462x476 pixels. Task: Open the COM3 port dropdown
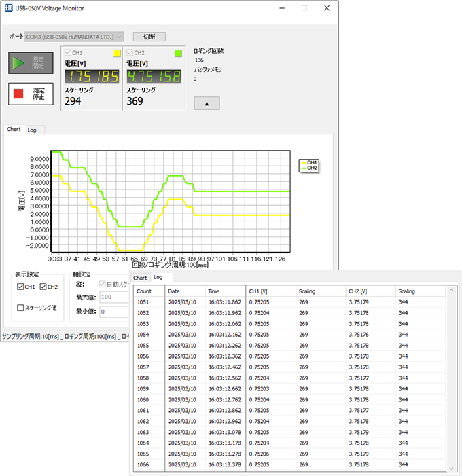(74, 37)
